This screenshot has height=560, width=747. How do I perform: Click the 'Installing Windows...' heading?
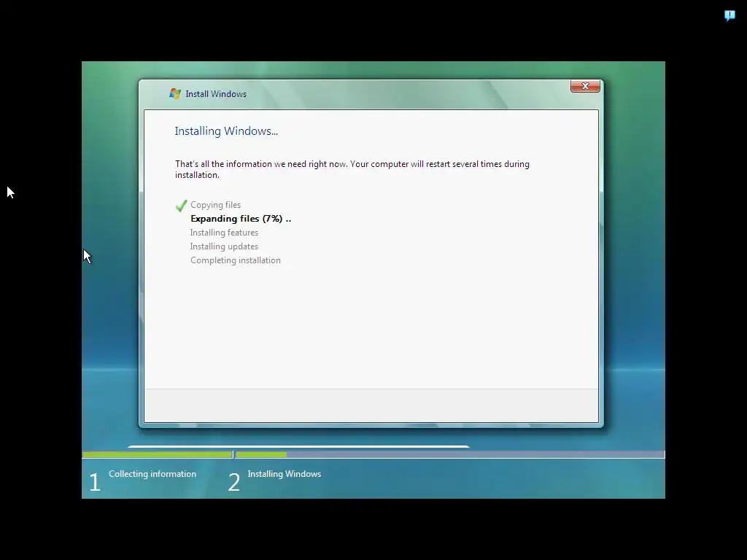[226, 131]
